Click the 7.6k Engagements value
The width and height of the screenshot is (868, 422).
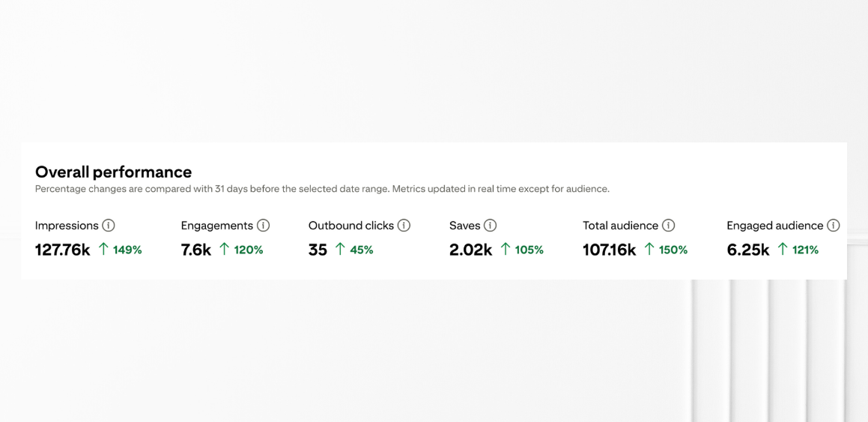[196, 250]
